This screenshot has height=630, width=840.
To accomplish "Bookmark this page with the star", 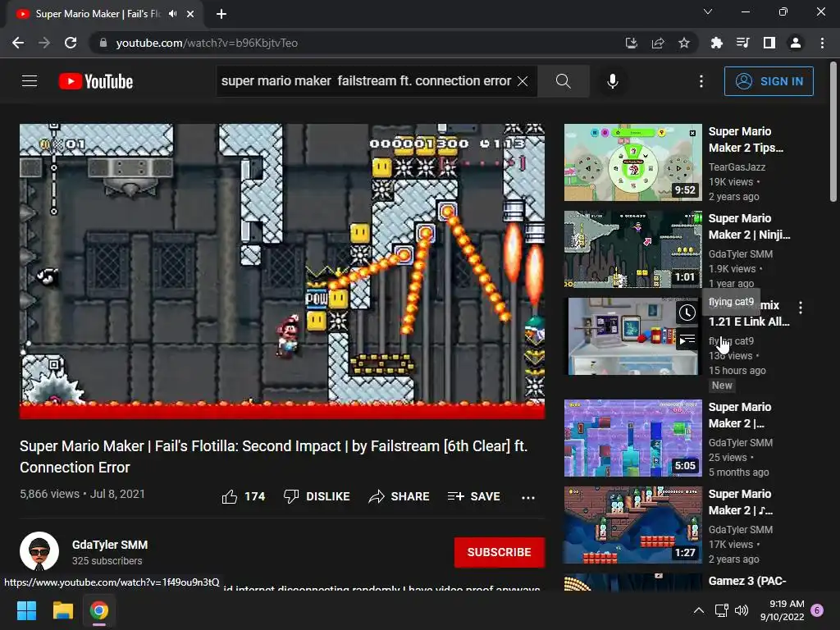I will (x=684, y=43).
